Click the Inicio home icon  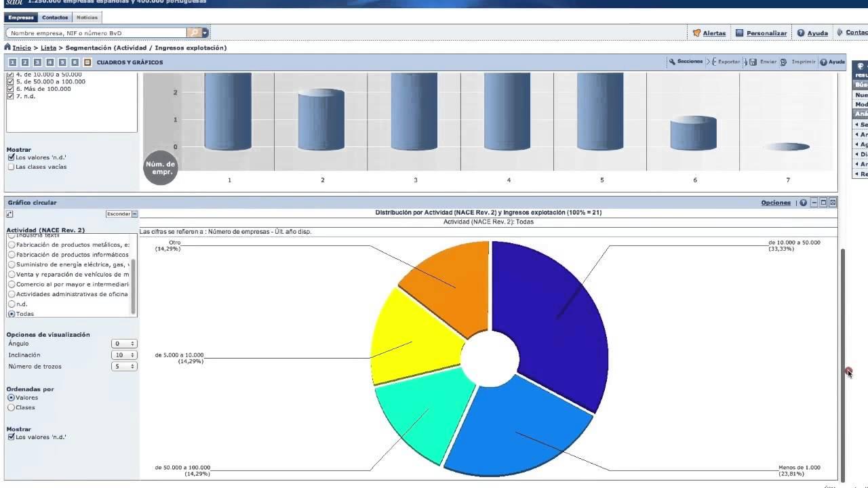pyautogui.click(x=7, y=47)
